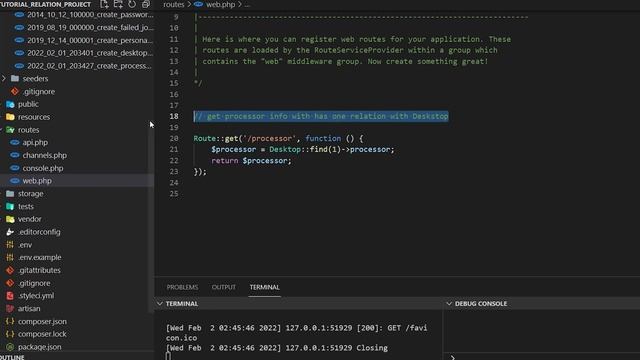Open the .env file
Viewport: 640px width, 360px height.
pyautogui.click(x=25, y=245)
